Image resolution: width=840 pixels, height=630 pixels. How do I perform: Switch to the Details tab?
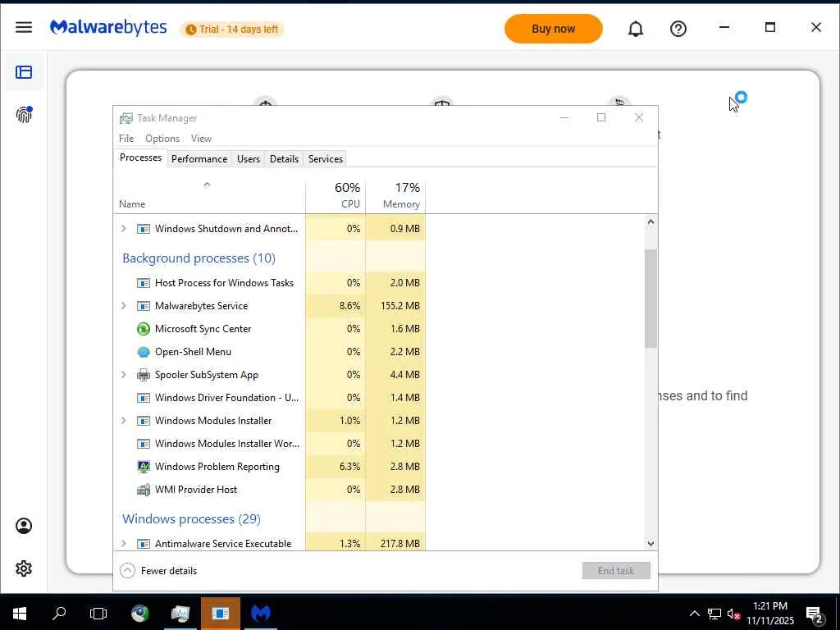click(284, 158)
